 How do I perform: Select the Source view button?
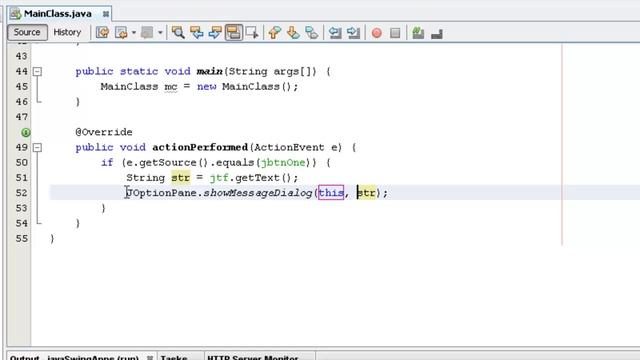click(x=27, y=32)
